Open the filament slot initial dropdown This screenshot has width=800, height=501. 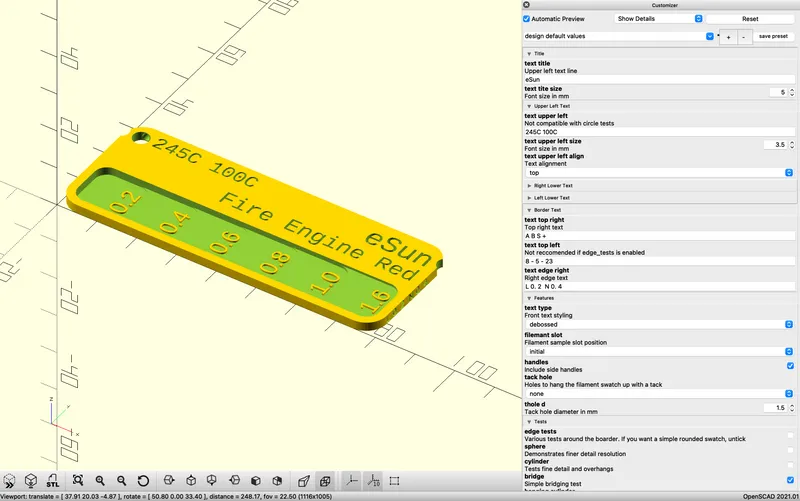(x=659, y=352)
